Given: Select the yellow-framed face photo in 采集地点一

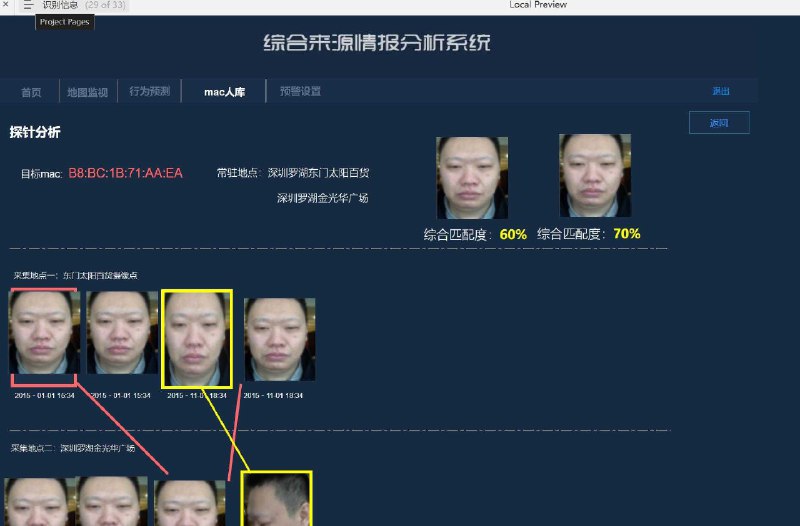Looking at the screenshot, I should tap(197, 339).
